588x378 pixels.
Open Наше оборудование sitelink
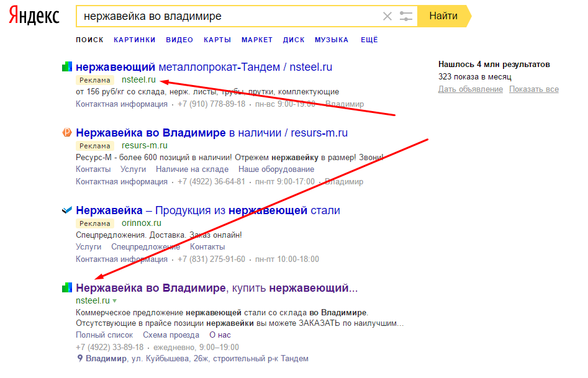pyautogui.click(x=276, y=169)
